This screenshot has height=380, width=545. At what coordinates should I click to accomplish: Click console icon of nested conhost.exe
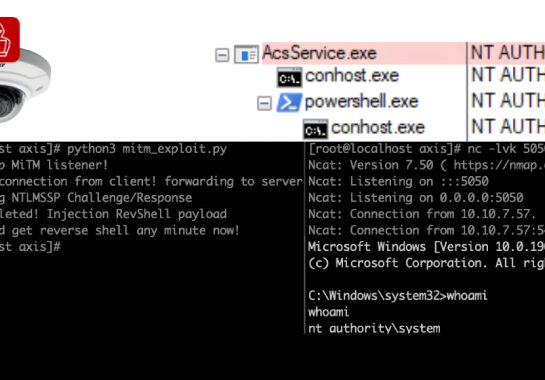pyautogui.click(x=315, y=129)
